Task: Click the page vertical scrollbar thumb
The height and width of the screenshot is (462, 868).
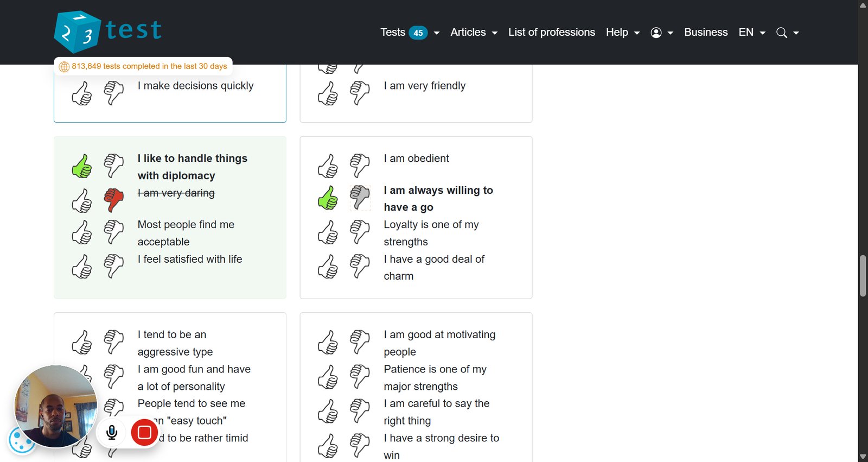Action: pos(863,275)
